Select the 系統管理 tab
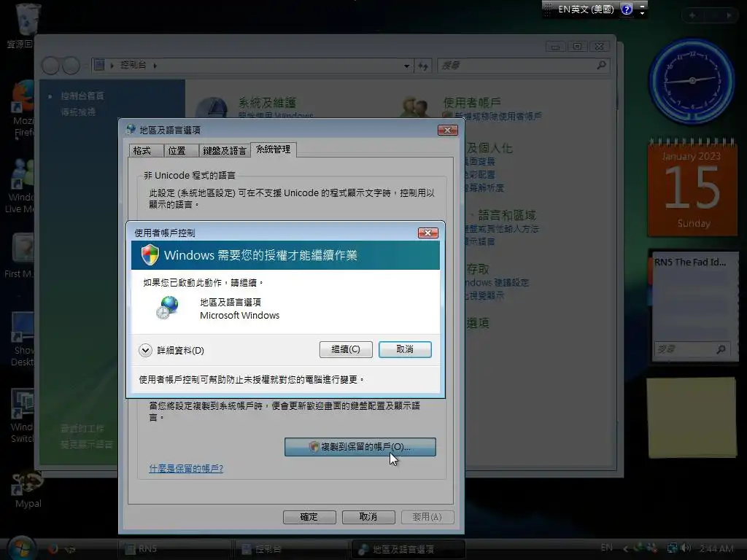The width and height of the screenshot is (747, 560). (273, 149)
